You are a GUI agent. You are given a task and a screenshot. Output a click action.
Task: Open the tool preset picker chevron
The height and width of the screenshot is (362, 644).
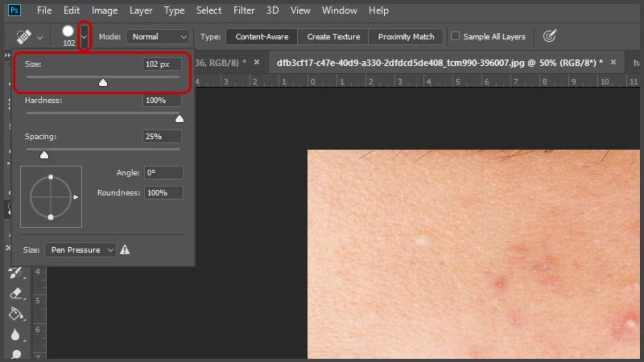pos(39,37)
